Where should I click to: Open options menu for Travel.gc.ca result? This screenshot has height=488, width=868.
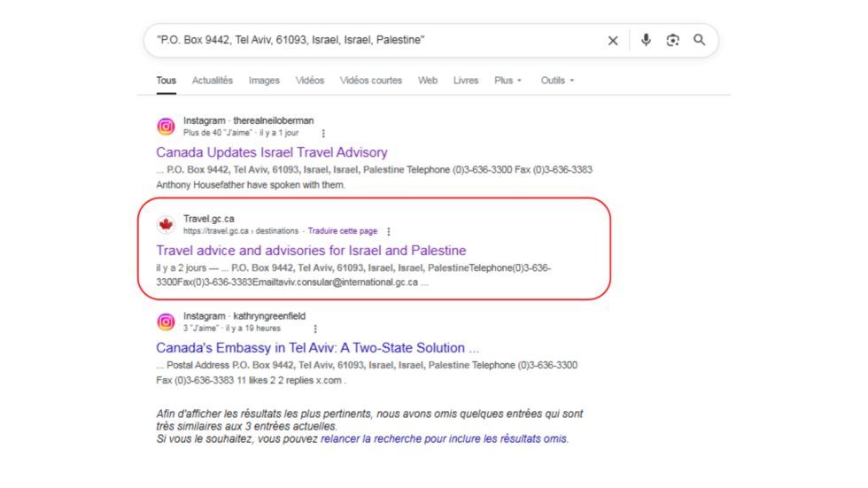[389, 231]
